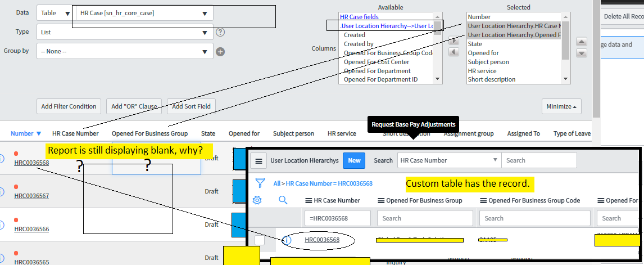Click the HR Case Number column header
644x265 pixels.
point(75,133)
